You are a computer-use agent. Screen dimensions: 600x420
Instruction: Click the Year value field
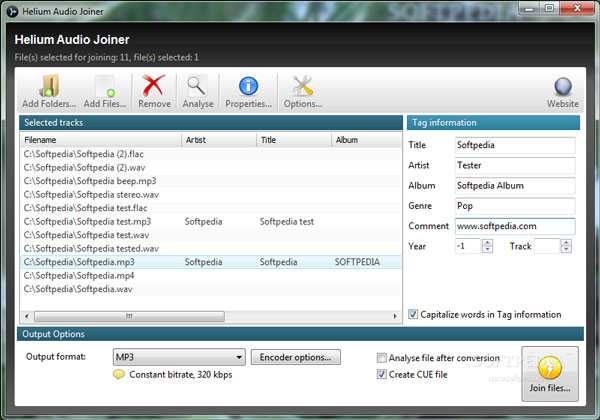pyautogui.click(x=469, y=246)
